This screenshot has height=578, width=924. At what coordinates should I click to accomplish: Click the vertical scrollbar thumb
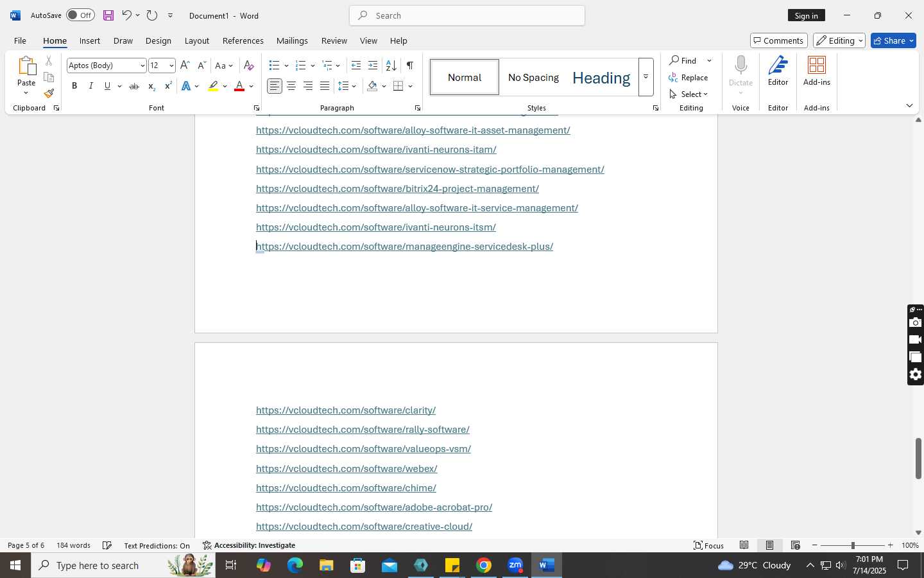[918, 458]
